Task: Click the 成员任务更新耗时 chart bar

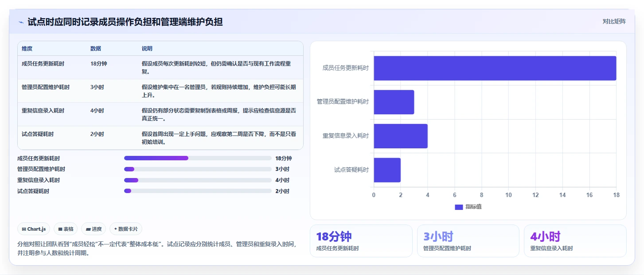Action: coord(495,68)
